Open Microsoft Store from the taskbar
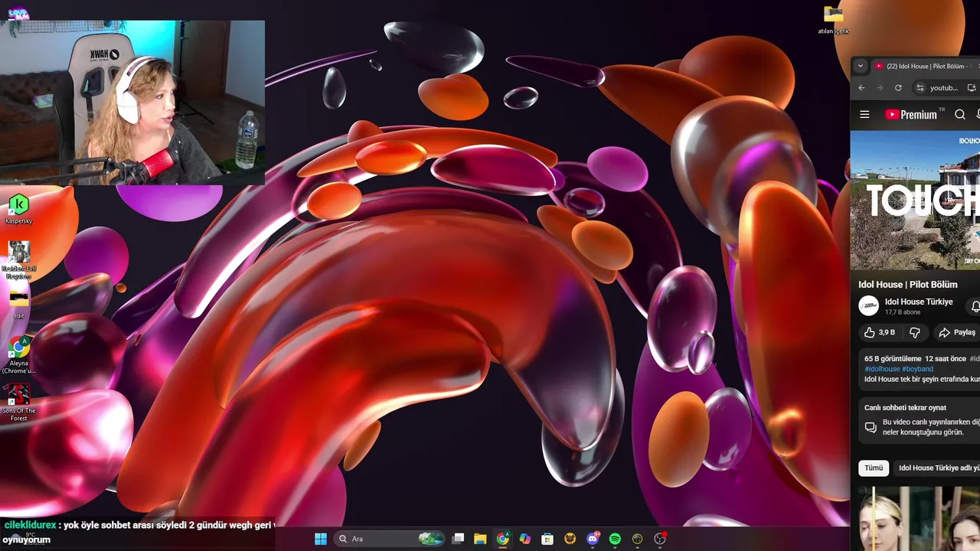The height and width of the screenshot is (551, 980). point(547,539)
